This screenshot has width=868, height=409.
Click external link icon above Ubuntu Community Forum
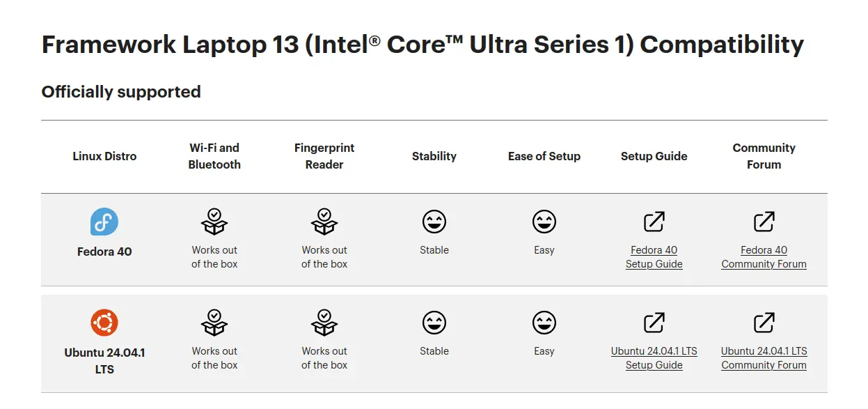point(764,323)
